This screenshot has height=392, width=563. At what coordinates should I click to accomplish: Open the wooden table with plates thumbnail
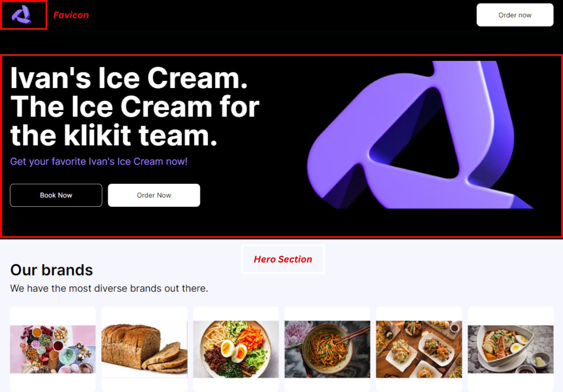[419, 349]
